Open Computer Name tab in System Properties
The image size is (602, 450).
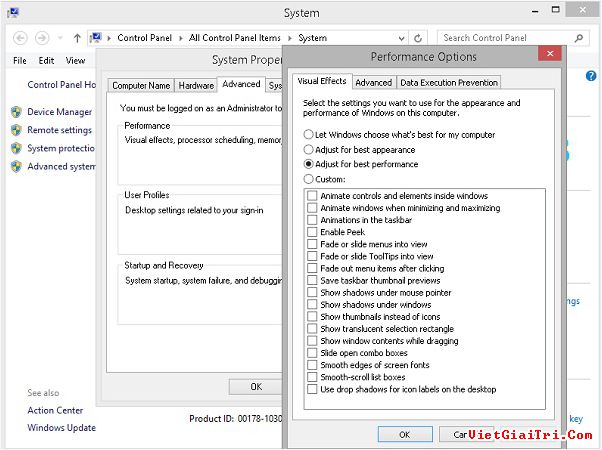[141, 86]
